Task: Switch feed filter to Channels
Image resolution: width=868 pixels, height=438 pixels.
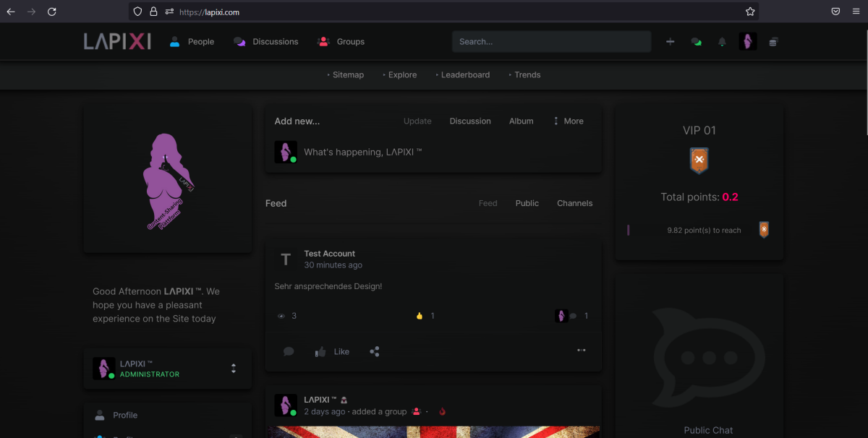Action: point(574,203)
